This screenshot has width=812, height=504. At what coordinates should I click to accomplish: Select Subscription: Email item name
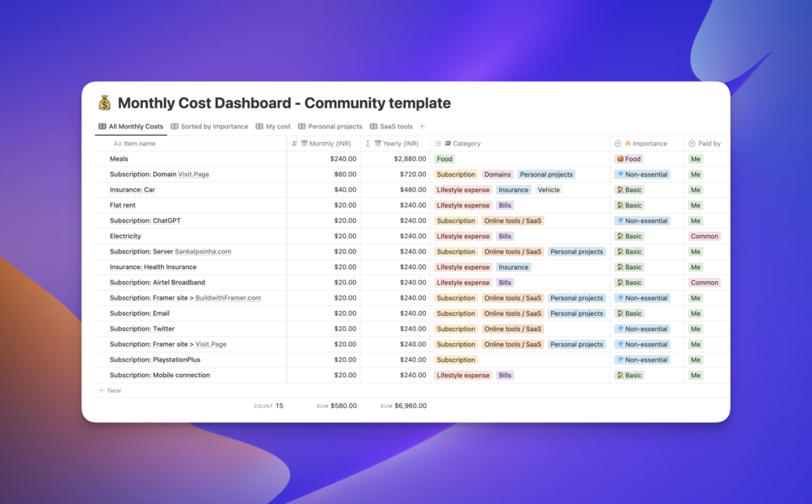tap(139, 313)
